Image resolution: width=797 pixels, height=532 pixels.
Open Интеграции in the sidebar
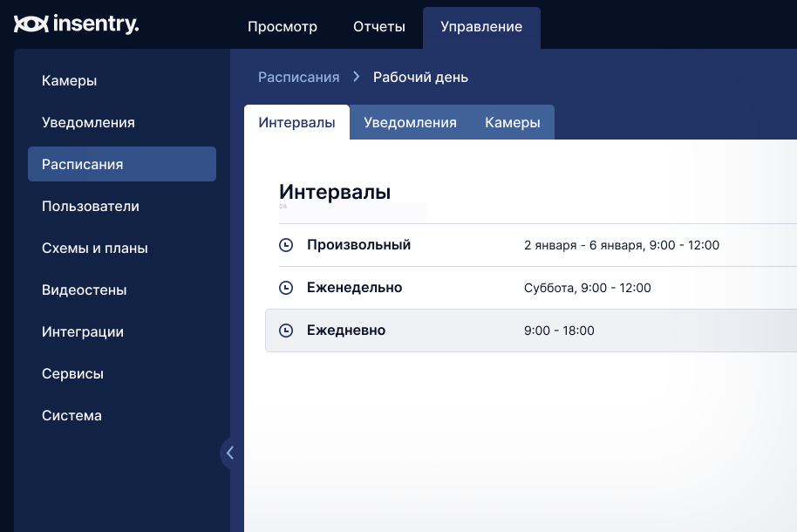click(83, 331)
